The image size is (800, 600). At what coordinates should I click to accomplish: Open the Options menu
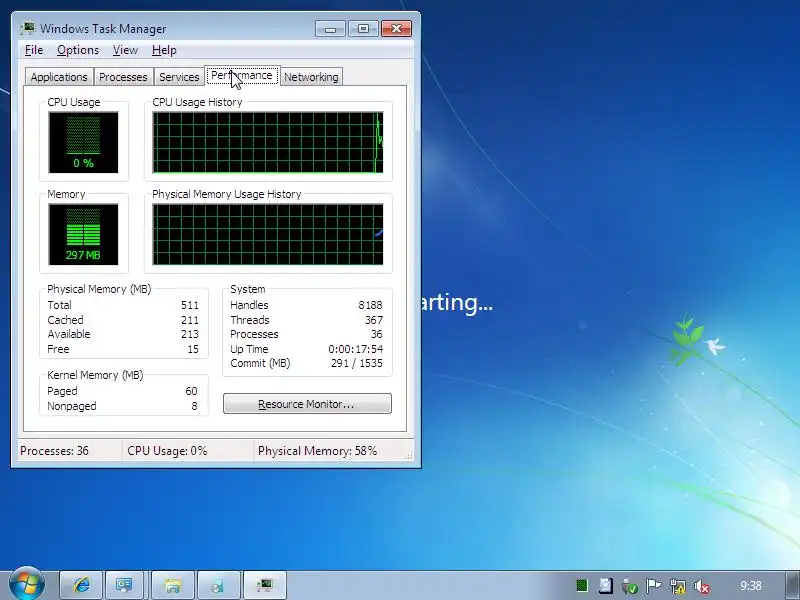click(x=78, y=50)
